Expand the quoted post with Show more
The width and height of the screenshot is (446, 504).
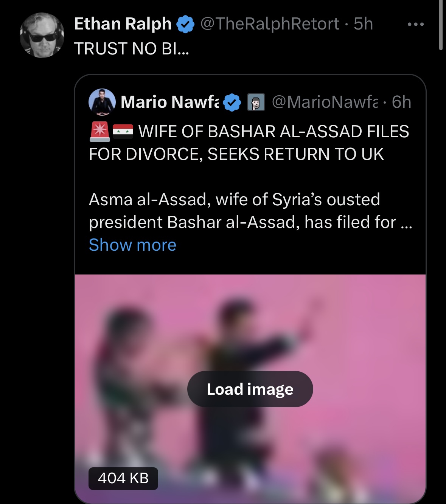[132, 245]
